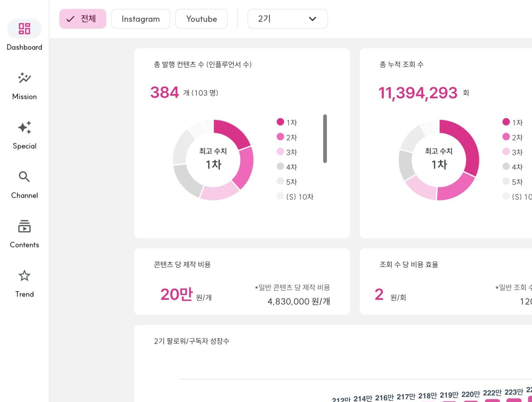
Task: Open the Special stars icon
Action: point(24,127)
